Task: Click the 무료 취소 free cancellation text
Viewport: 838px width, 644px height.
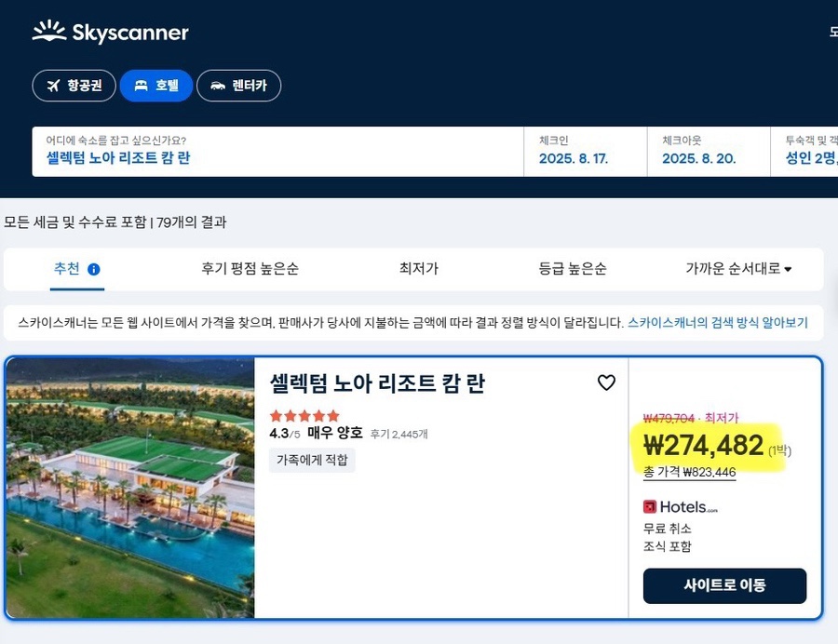Action: click(x=667, y=529)
